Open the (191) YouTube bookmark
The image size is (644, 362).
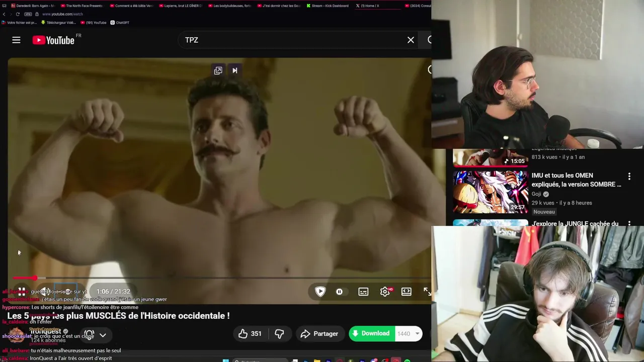pyautogui.click(x=93, y=23)
